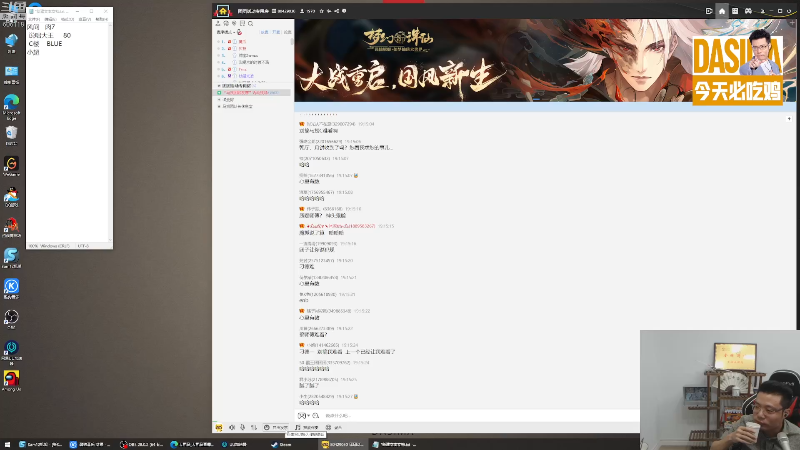Click the share icon in channel title bar

(337, 11)
